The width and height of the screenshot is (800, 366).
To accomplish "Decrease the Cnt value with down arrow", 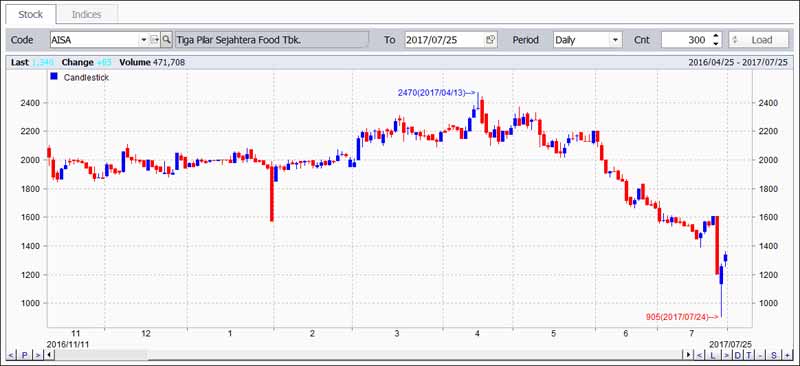I will pyautogui.click(x=716, y=44).
